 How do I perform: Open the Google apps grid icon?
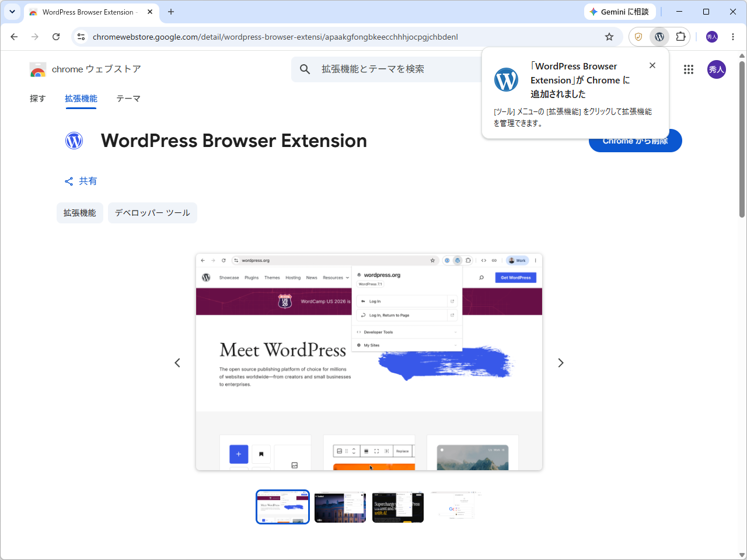point(689,69)
